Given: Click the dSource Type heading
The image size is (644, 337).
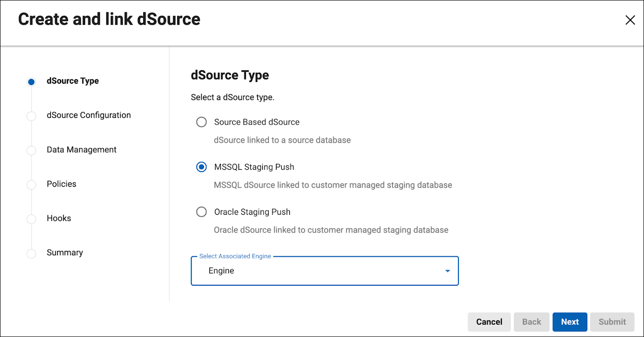Looking at the screenshot, I should [230, 75].
